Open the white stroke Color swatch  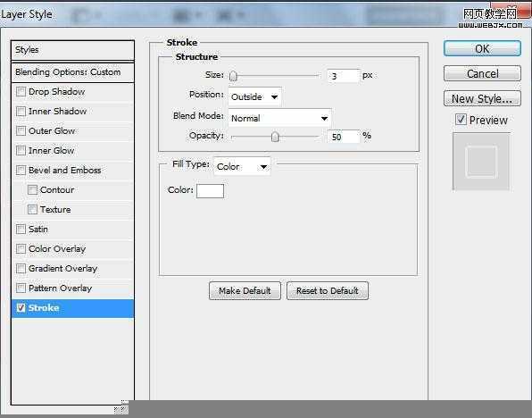coord(211,191)
